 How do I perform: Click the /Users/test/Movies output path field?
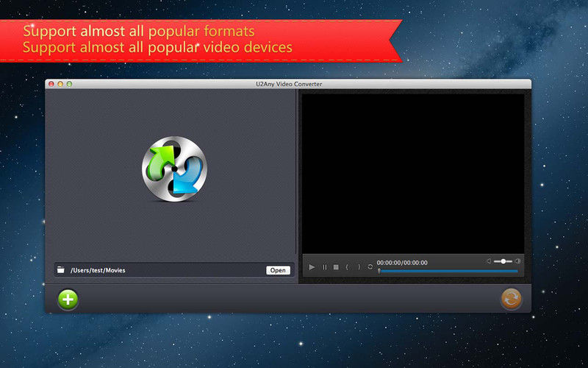click(x=174, y=270)
